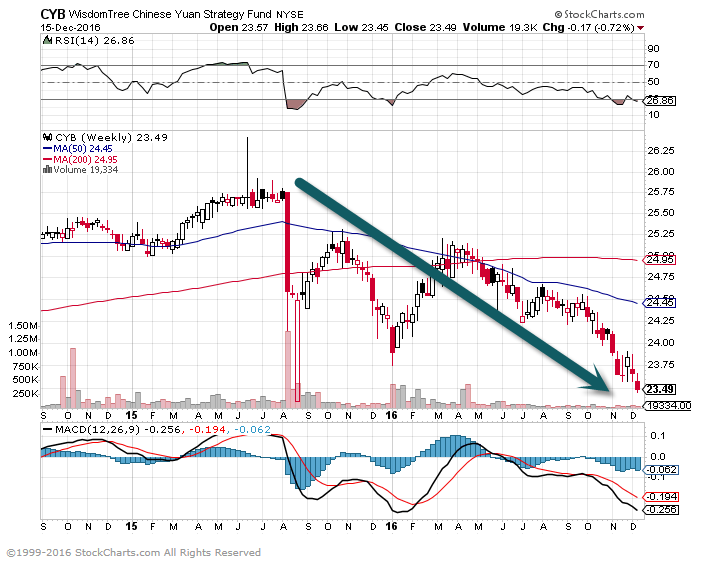Click the large red August 2015 candlestick
708x574 pixels.
coord(288,242)
